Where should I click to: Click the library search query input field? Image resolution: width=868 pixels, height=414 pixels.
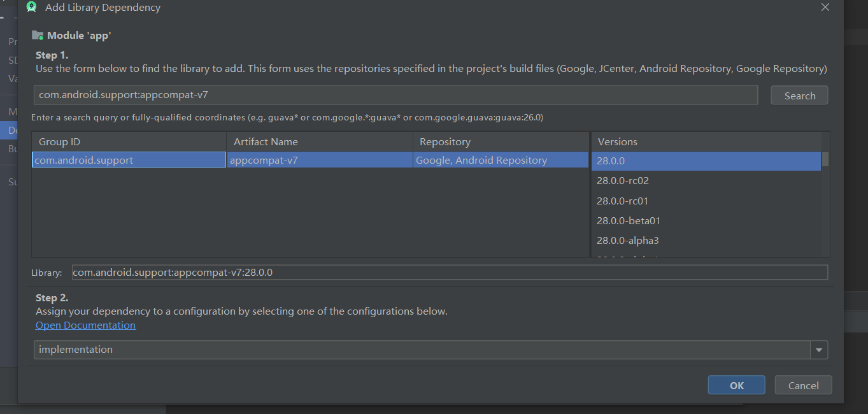395,95
